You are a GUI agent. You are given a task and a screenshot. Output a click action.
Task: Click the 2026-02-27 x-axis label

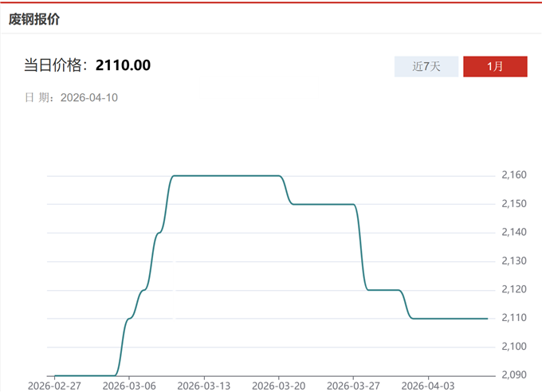tap(54, 385)
